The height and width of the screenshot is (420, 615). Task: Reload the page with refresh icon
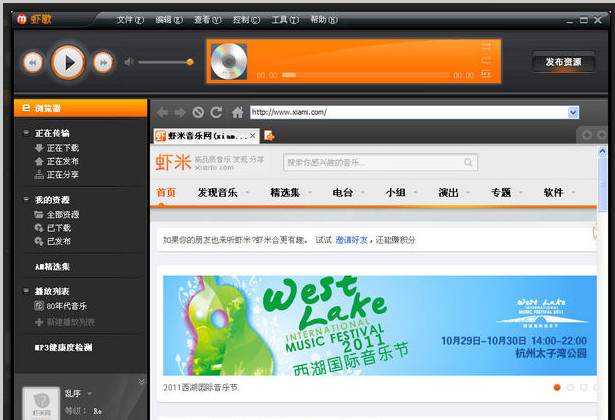point(217,113)
